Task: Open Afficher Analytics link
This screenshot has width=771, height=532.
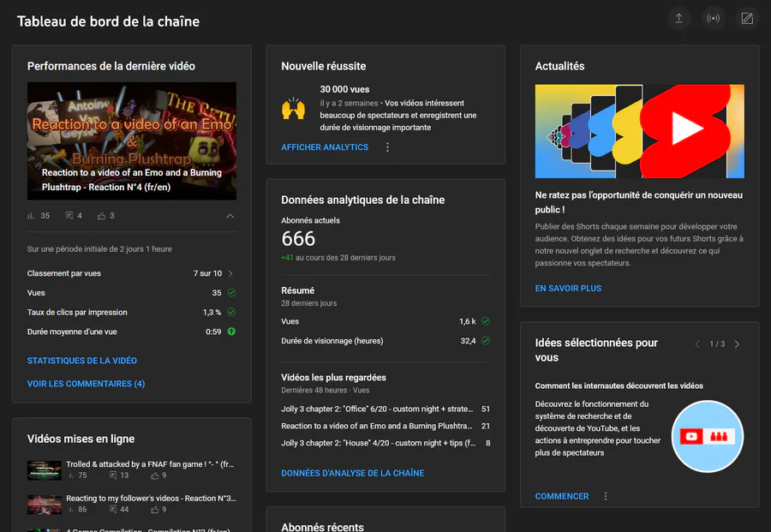Action: click(325, 147)
